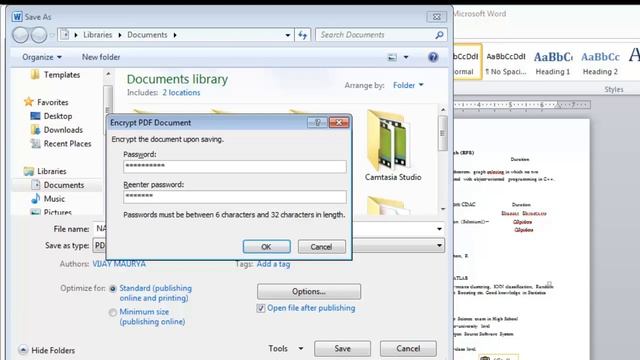640x360 pixels.
Task: Click the VIJAY MAURYA author name
Action: [x=119, y=264]
